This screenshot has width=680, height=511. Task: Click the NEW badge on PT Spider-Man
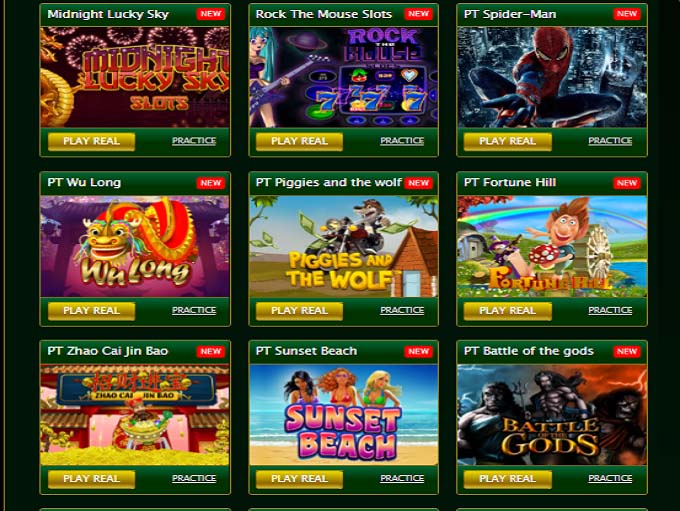click(627, 14)
